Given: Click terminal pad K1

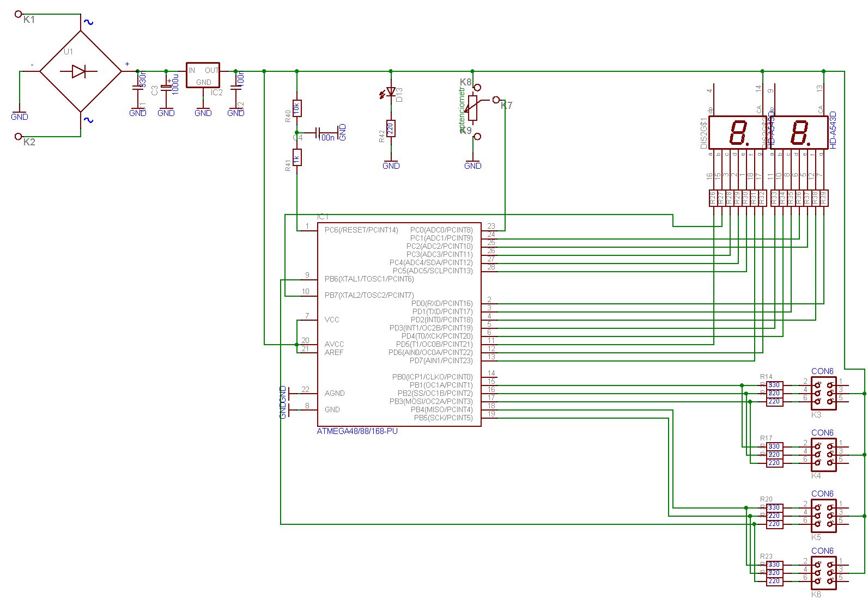Looking at the screenshot, I should point(18,14).
